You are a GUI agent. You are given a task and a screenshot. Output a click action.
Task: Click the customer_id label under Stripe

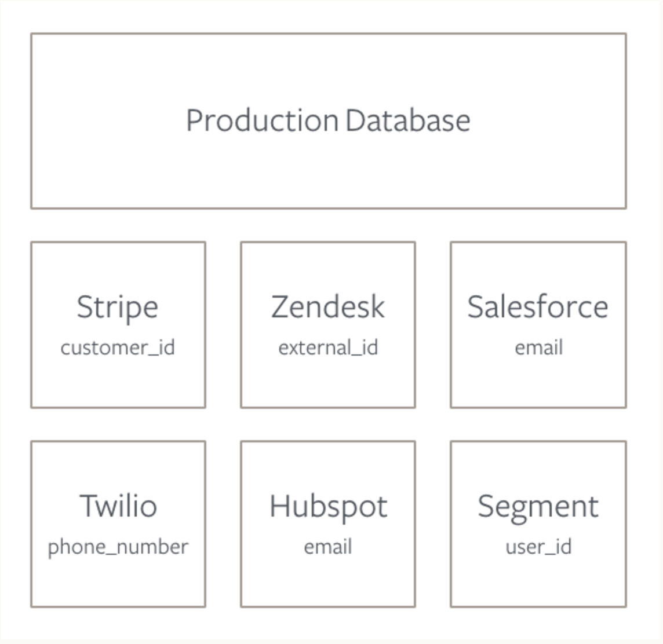(x=118, y=347)
